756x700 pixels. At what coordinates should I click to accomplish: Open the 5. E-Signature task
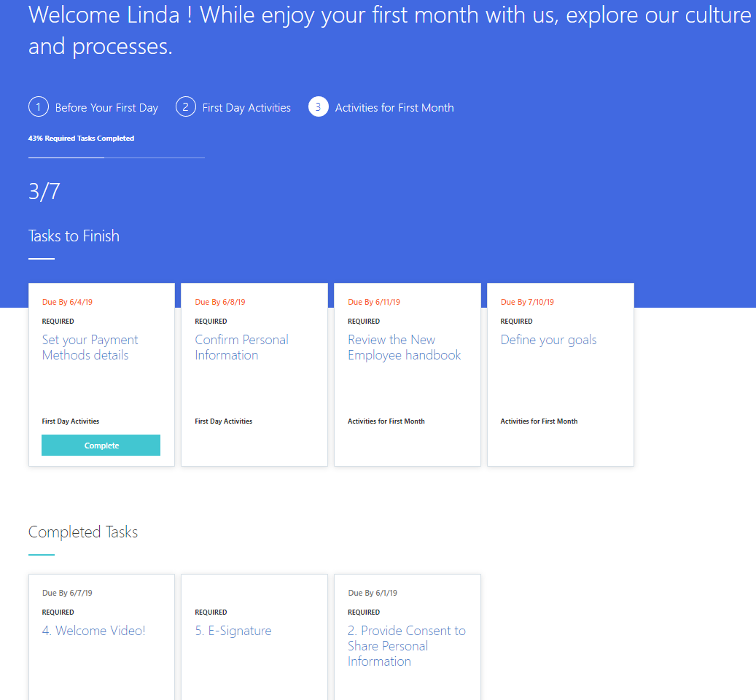tap(233, 631)
